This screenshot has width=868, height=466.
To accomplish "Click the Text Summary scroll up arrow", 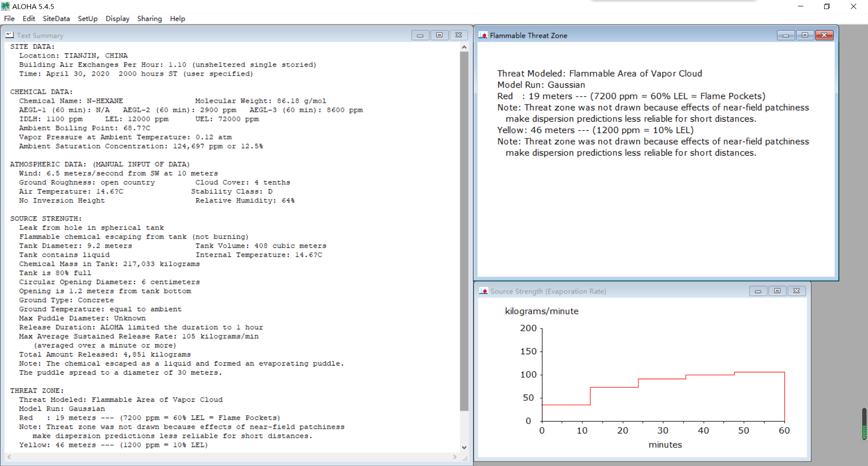I will tap(464, 47).
